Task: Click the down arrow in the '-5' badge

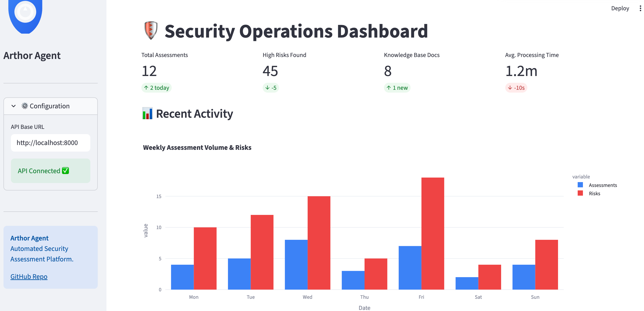Action: click(x=267, y=88)
